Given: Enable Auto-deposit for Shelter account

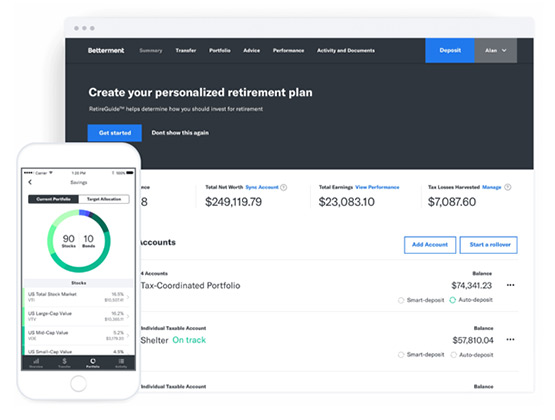Looking at the screenshot, I should [453, 355].
